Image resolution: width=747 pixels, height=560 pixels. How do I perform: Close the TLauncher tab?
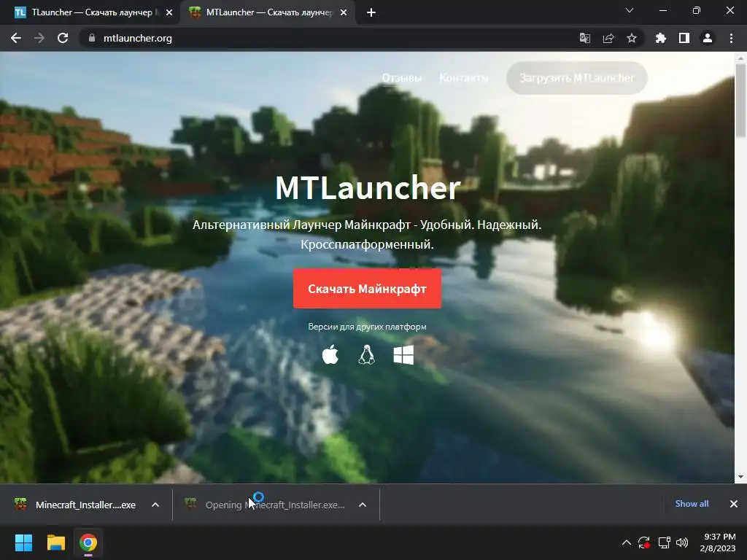pos(169,12)
